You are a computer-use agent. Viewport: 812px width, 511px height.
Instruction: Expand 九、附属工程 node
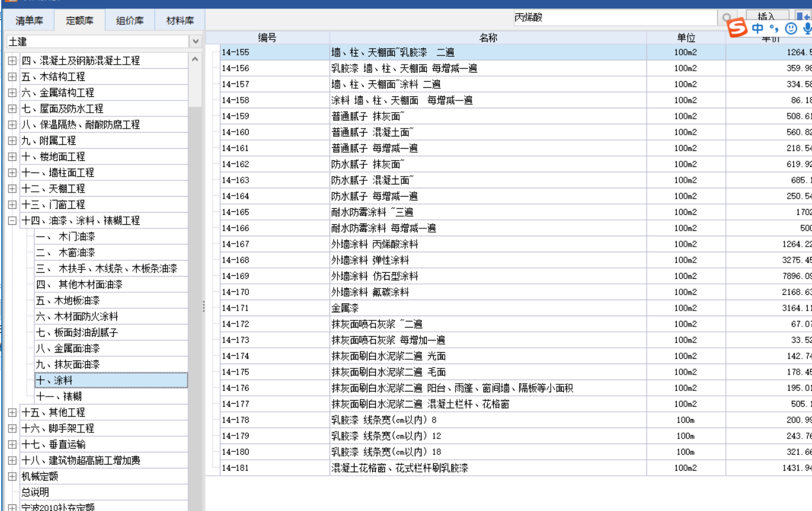pos(12,141)
